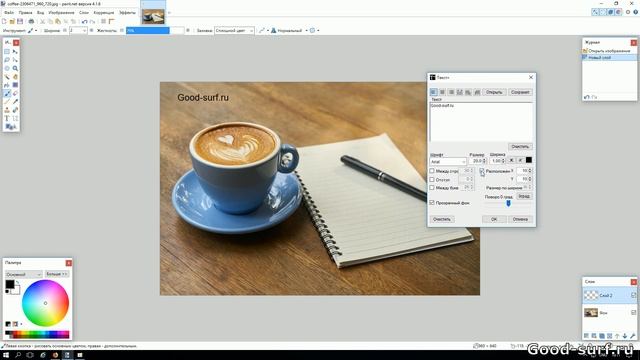Open the font dropdown showing Arial
The width and height of the screenshot is (640, 360).
pyautogui.click(x=448, y=162)
